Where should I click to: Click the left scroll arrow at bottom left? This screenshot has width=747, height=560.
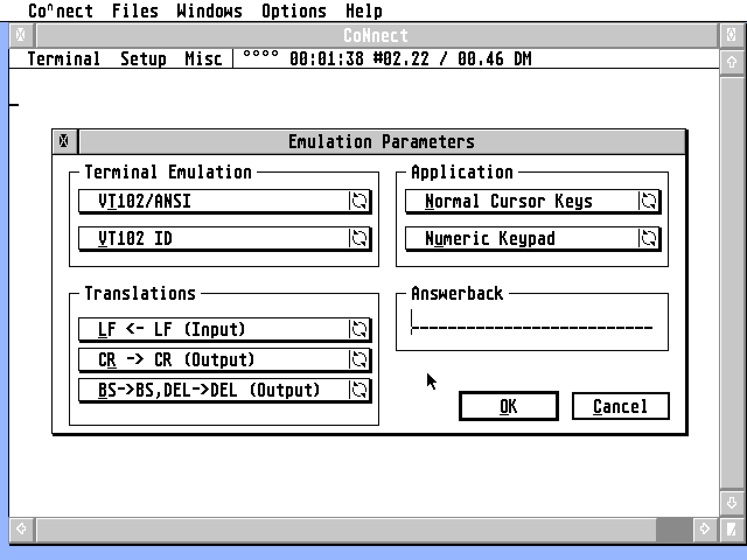(21, 528)
